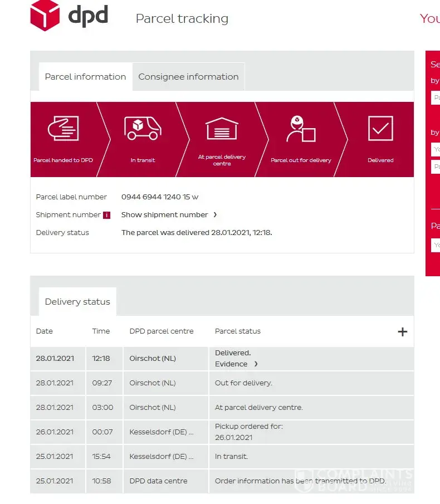
Task: Switch to Parcel information tab
Action: [x=85, y=76]
